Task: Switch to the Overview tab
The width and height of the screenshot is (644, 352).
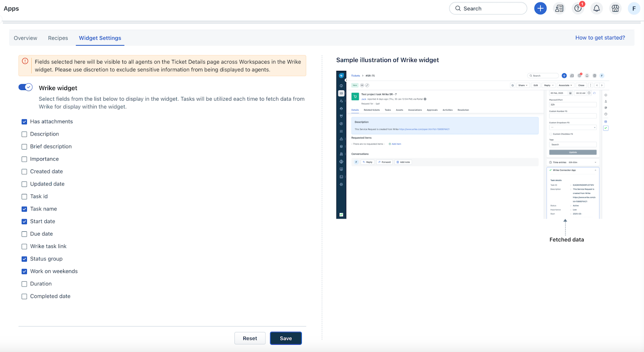Action: [x=25, y=38]
